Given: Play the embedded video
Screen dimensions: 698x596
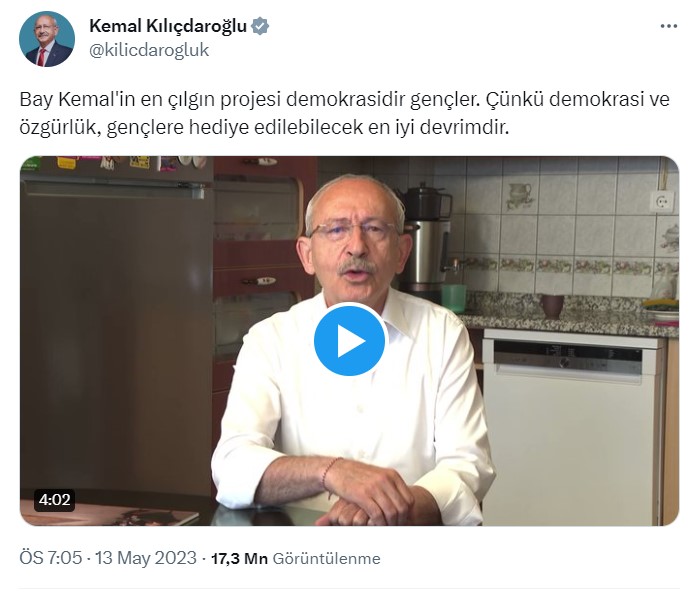Looking at the screenshot, I should 349,341.
